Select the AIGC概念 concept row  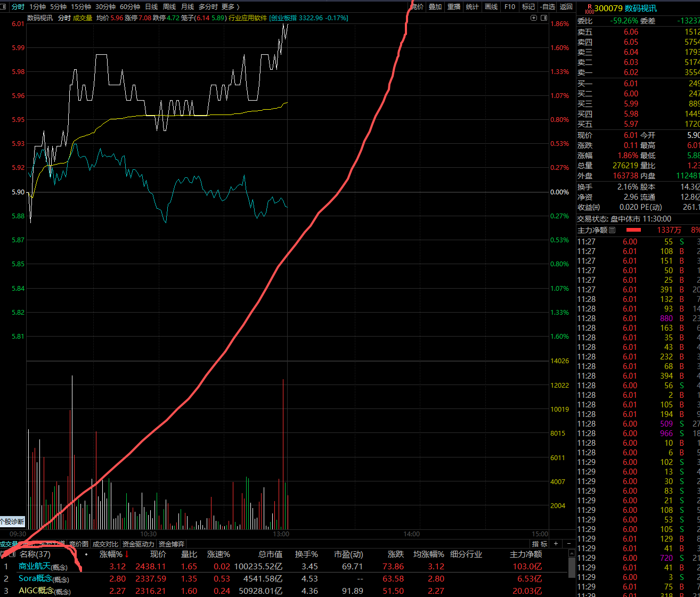tap(283, 591)
